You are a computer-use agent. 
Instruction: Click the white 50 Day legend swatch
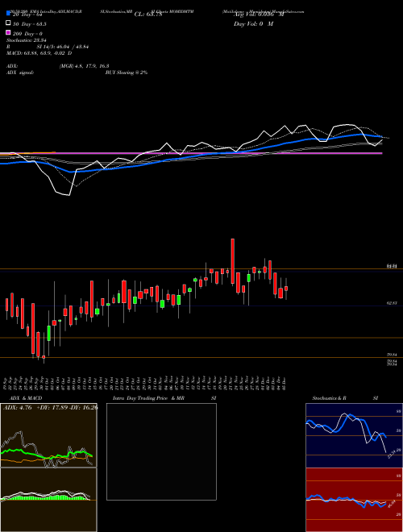click(x=8, y=23)
